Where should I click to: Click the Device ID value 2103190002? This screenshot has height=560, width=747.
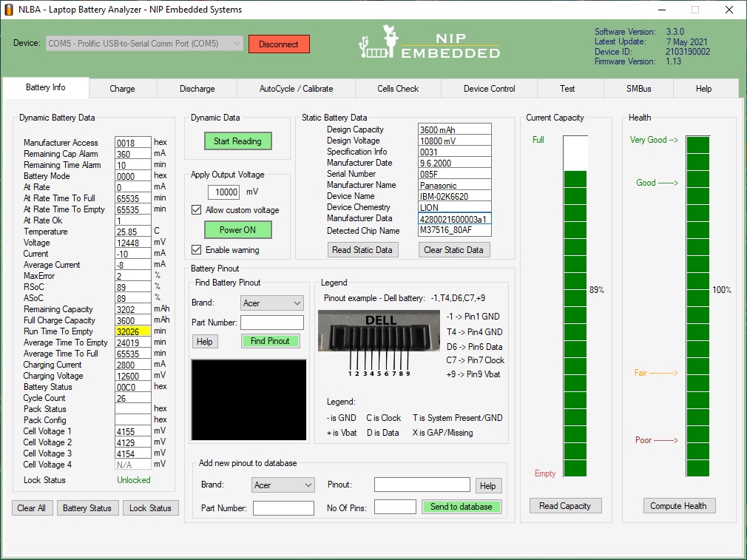tap(688, 52)
